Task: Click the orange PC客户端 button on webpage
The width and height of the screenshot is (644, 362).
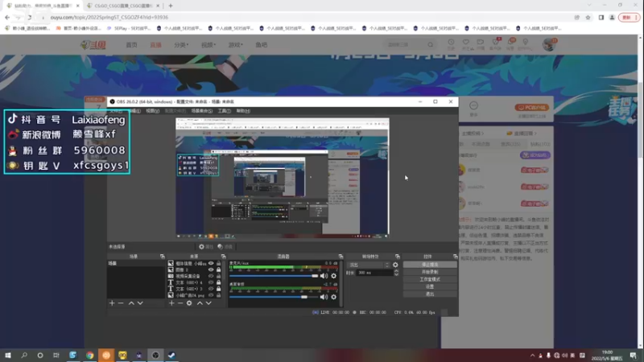Action: [x=531, y=108]
